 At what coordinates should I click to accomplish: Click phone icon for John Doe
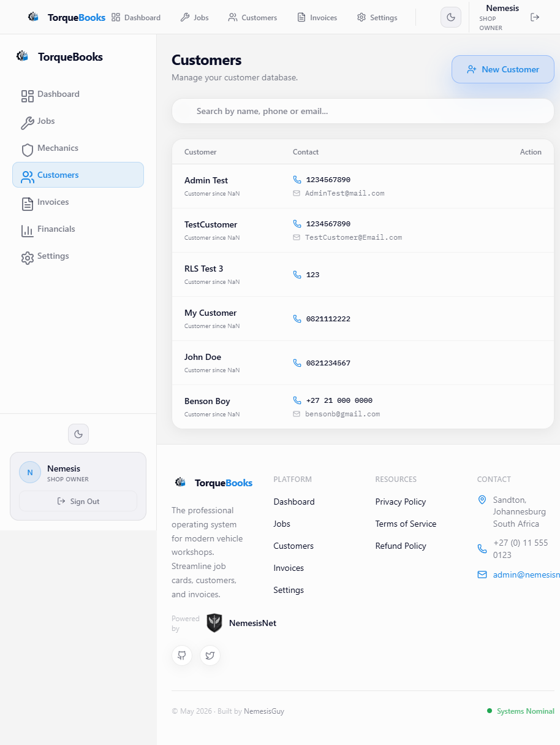click(297, 363)
